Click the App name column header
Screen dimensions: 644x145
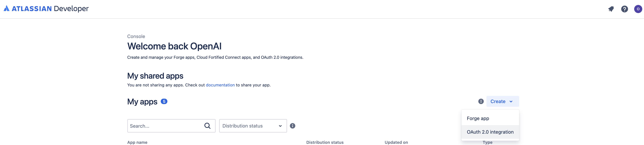[x=137, y=142]
